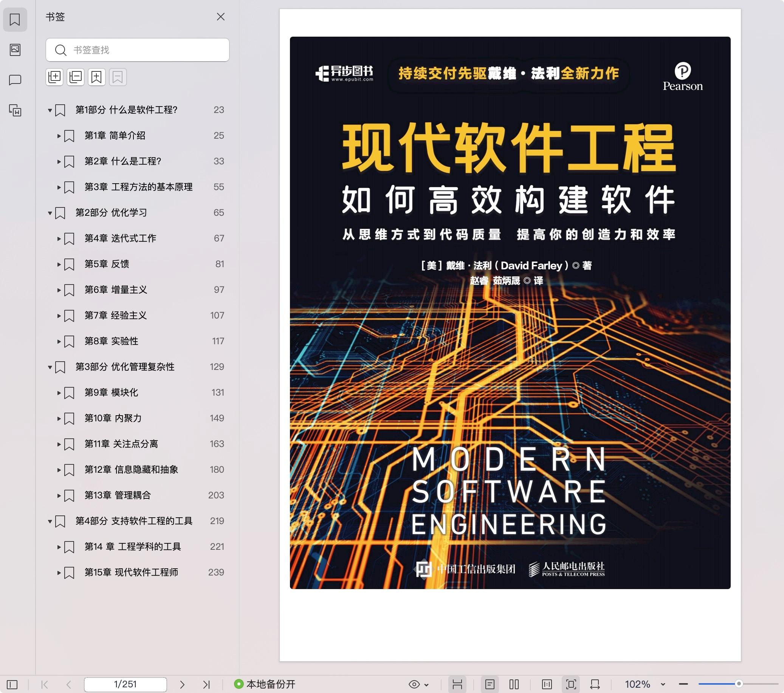This screenshot has width=784, height=693.
Task: Go to 第8章 实验性 bookmark
Action: tap(111, 341)
